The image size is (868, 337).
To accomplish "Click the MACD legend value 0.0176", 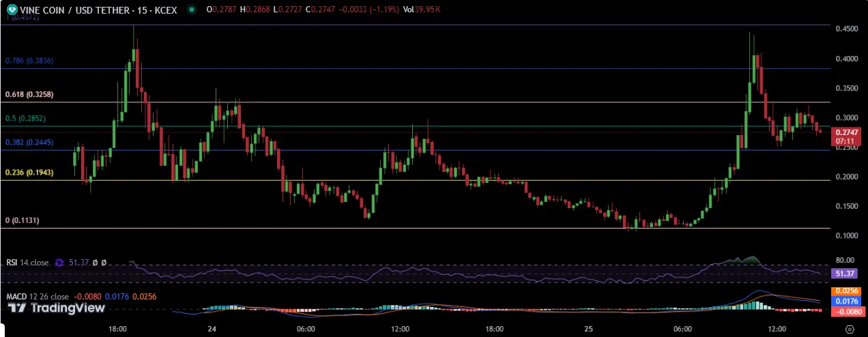I will click(x=116, y=297).
